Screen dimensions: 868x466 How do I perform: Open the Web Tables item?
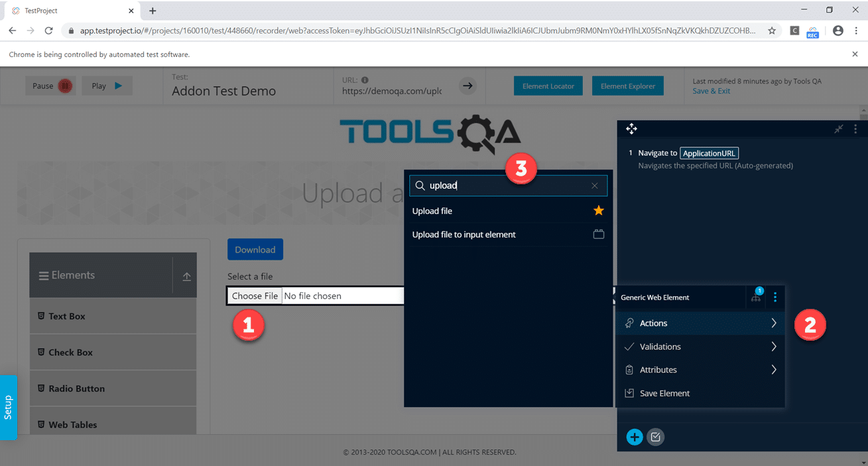coord(113,424)
